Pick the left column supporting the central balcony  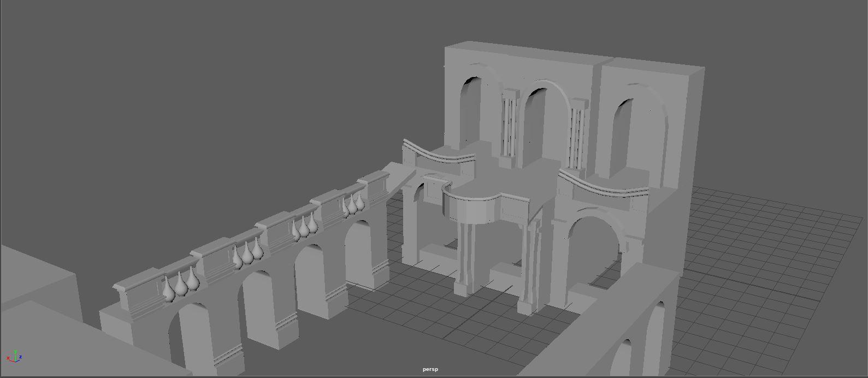click(464, 257)
